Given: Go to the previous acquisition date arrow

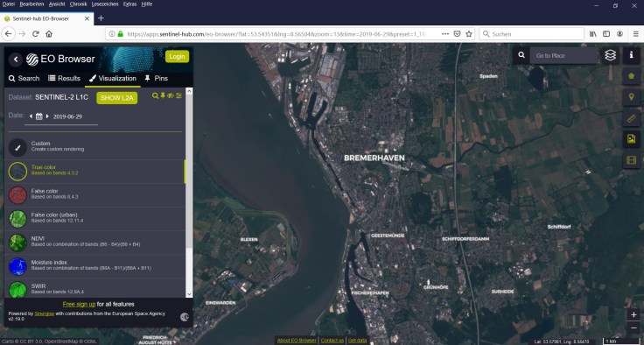Looking at the screenshot, I should tap(31, 116).
